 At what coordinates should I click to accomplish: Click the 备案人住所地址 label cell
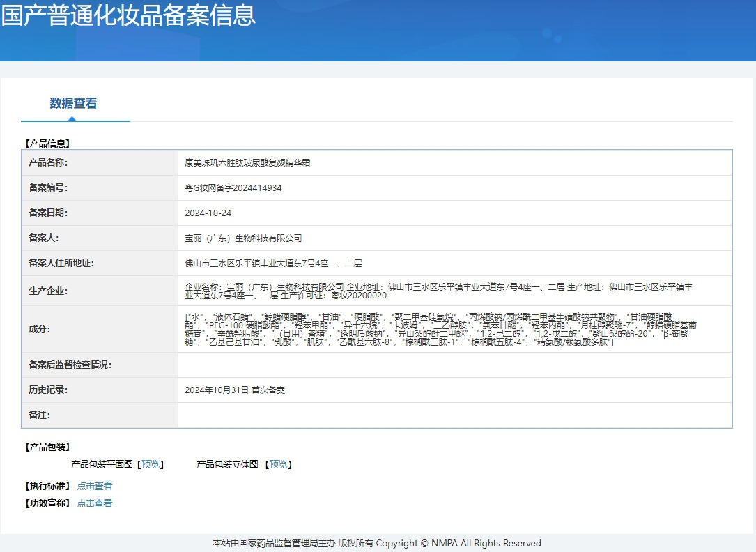tap(100, 263)
